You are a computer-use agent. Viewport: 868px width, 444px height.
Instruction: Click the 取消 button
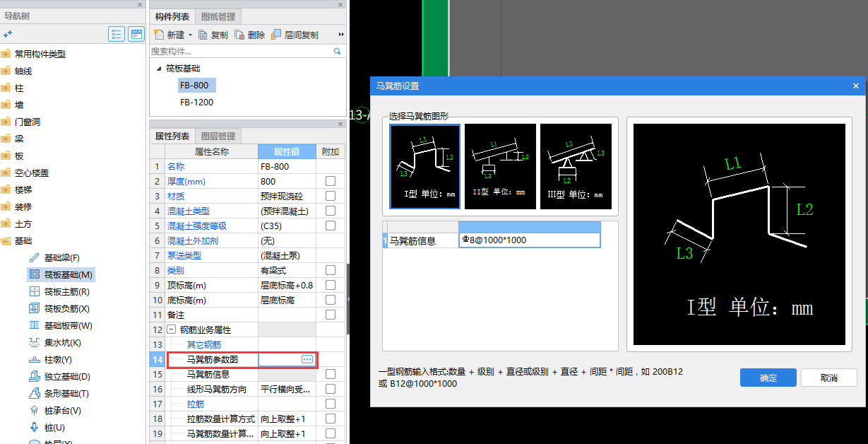828,378
